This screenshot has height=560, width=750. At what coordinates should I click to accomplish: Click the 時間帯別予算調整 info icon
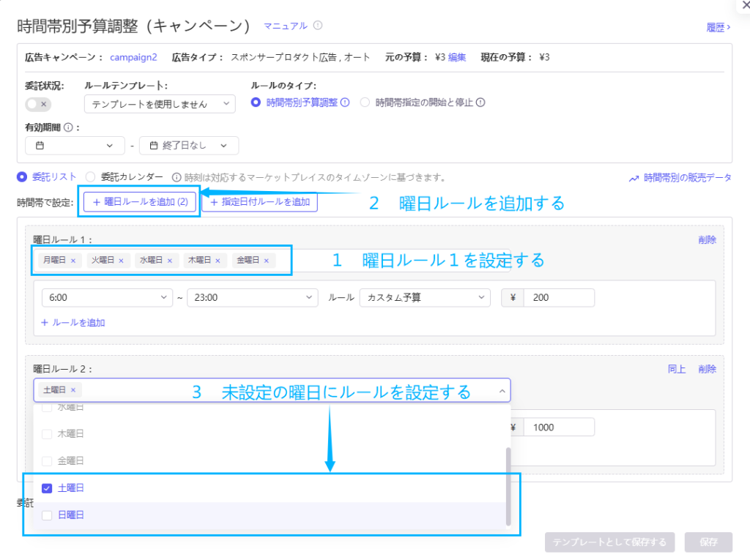pos(345,102)
